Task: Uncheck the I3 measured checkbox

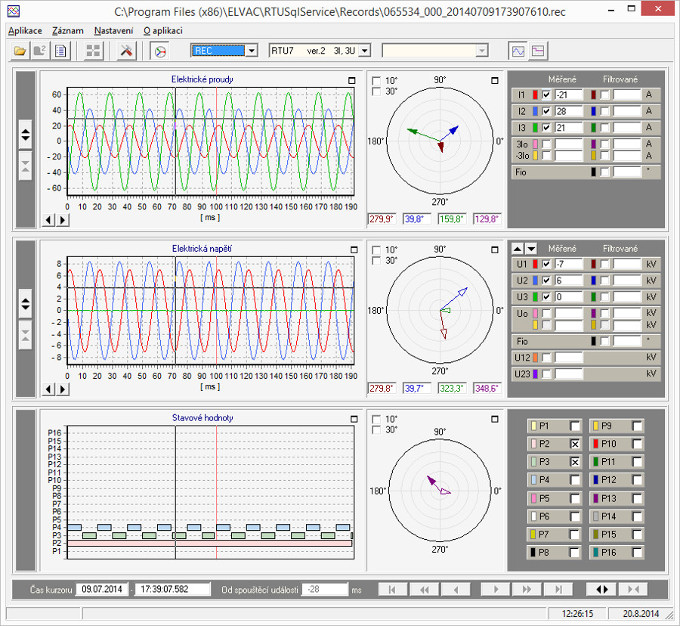Action: (546, 128)
